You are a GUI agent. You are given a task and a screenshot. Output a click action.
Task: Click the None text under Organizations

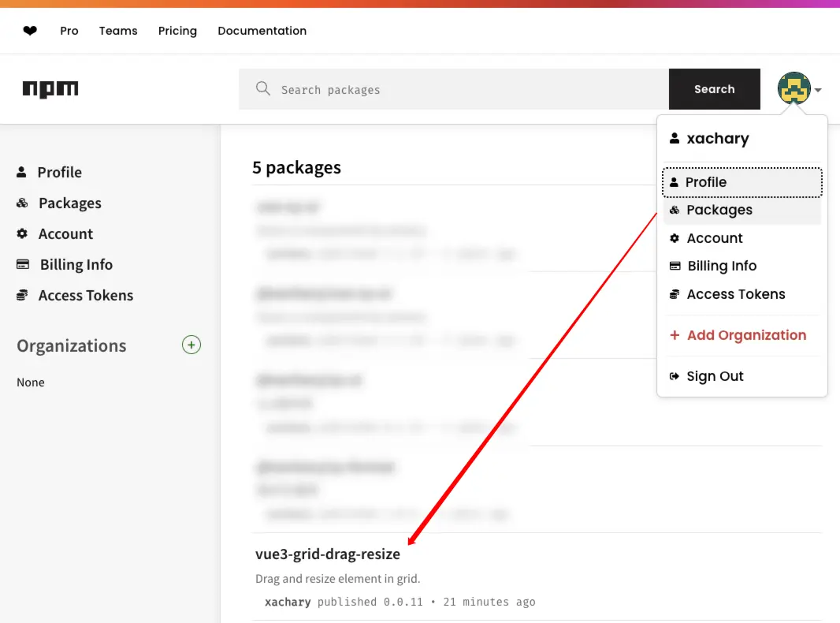pos(31,382)
